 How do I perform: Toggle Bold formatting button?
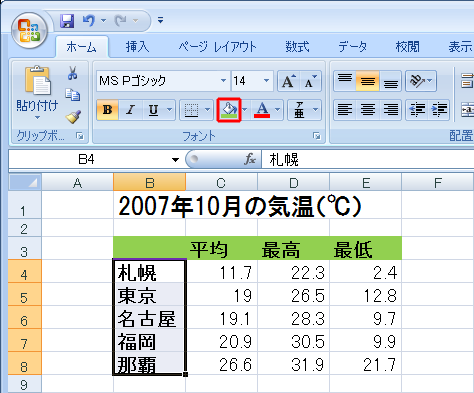pyautogui.click(x=107, y=110)
